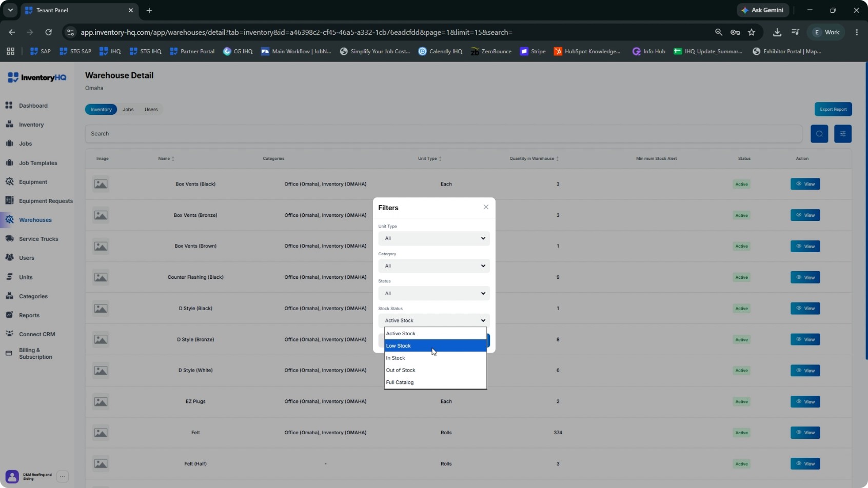Select Low Stock option
Image resolution: width=868 pixels, height=488 pixels.
(x=436, y=345)
